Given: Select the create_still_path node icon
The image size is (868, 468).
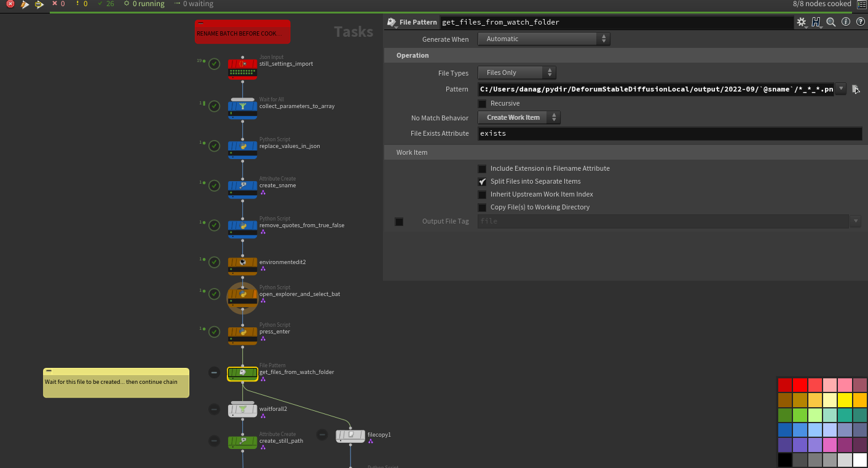Looking at the screenshot, I should point(243,442).
